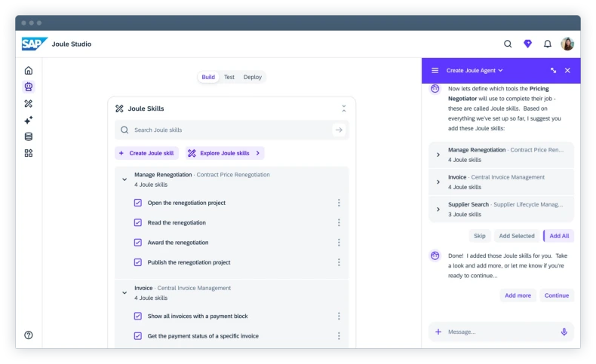Open the database icon in the sidebar

[x=29, y=136]
